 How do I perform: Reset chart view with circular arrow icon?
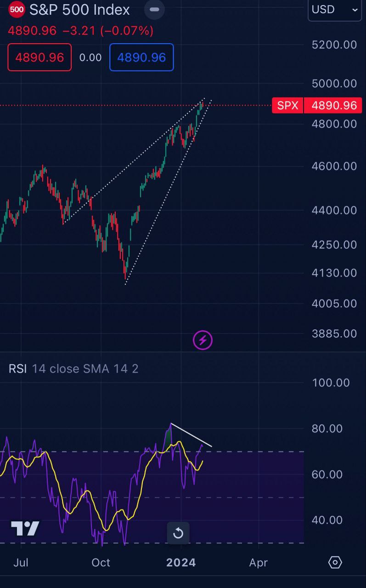point(178,533)
